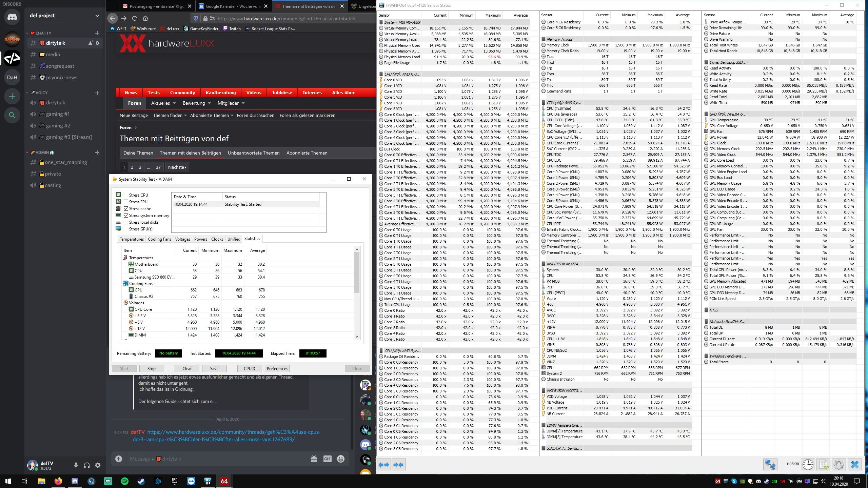This screenshot has width=868, height=488.
Task: Focus Discord message input field
Action: [217, 459]
